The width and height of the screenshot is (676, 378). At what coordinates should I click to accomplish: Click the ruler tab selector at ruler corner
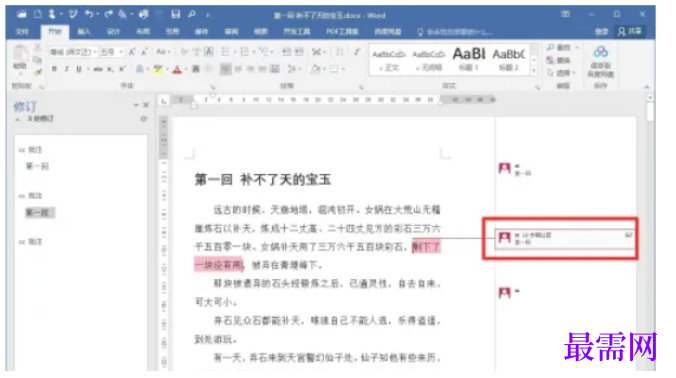pyautogui.click(x=164, y=100)
